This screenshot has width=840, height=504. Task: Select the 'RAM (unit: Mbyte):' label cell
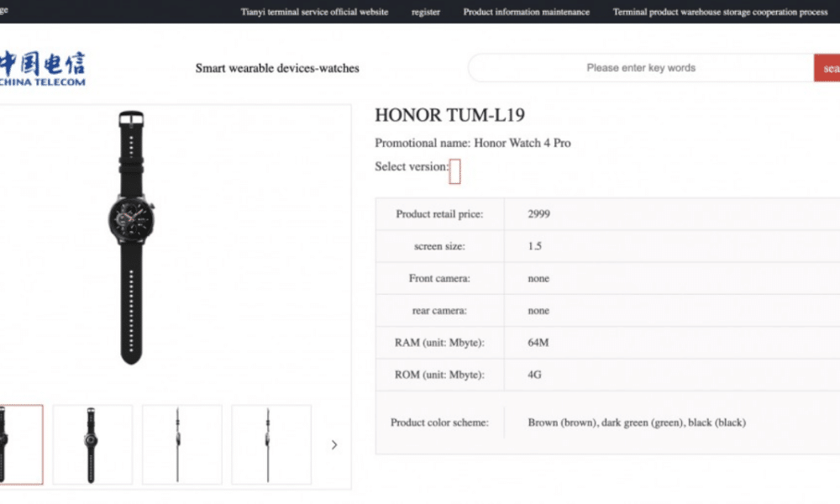(440, 342)
